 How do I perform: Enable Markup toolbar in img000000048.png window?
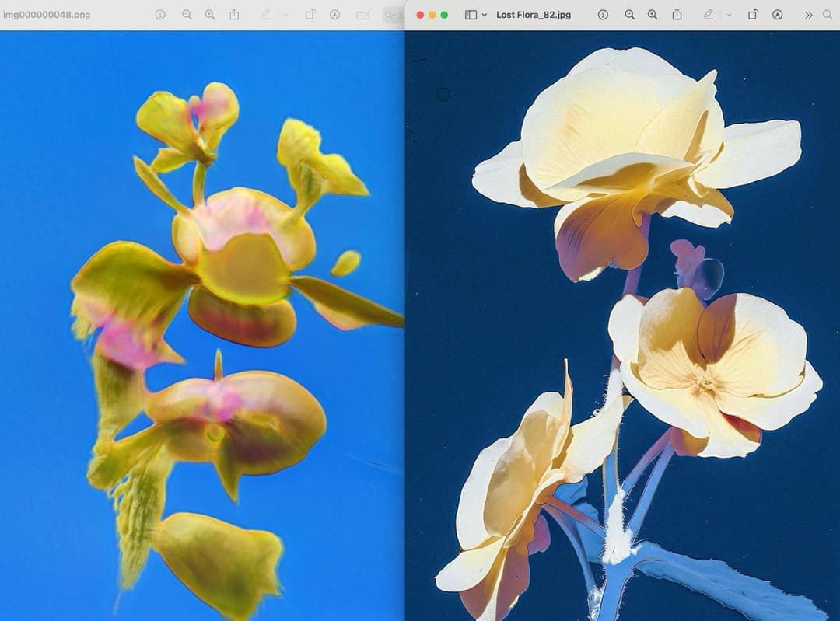[334, 15]
